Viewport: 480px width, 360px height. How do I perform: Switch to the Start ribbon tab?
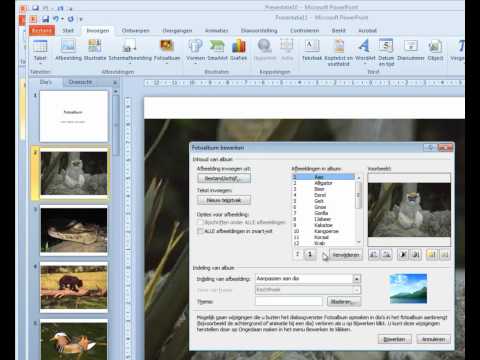click(68, 30)
